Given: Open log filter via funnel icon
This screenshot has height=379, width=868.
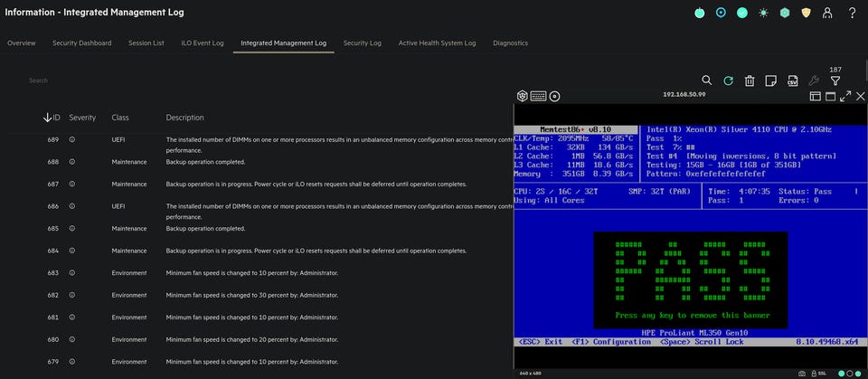Looking at the screenshot, I should (835, 81).
